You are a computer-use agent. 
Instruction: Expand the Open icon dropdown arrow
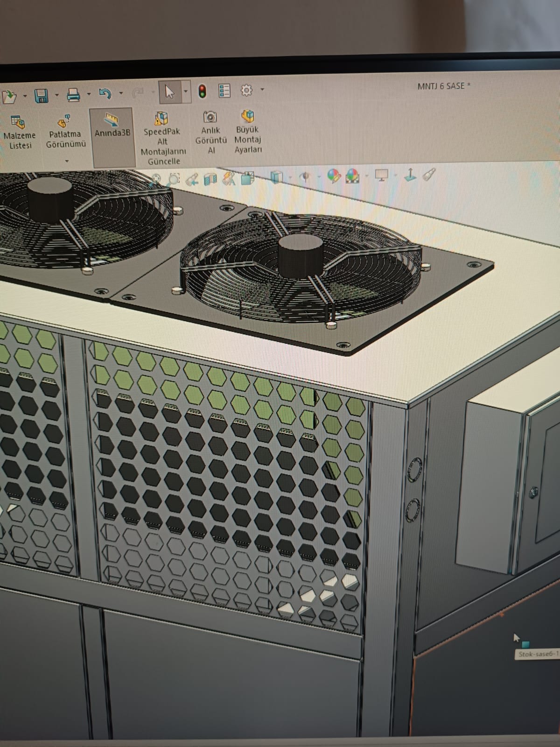[x=24, y=97]
